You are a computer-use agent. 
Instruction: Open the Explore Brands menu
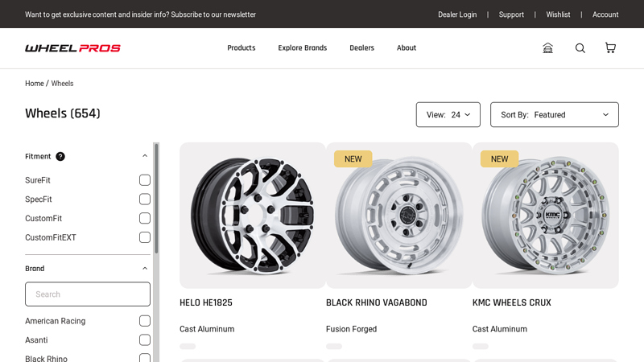(x=303, y=48)
